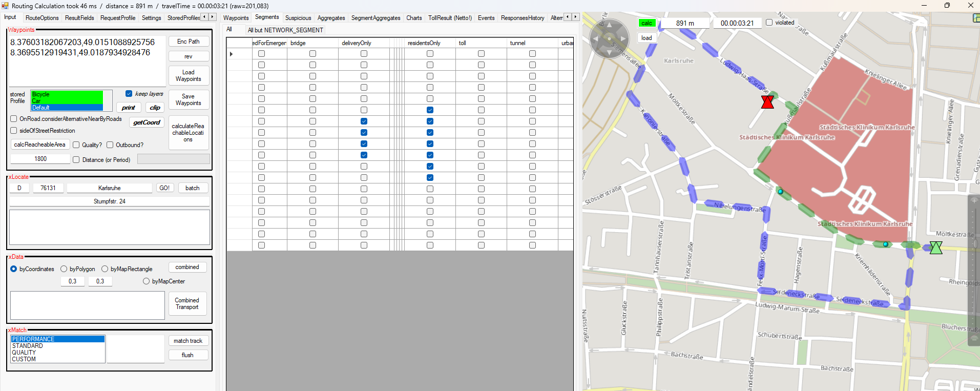Pan the map right with the compass arrow

pos(623,38)
